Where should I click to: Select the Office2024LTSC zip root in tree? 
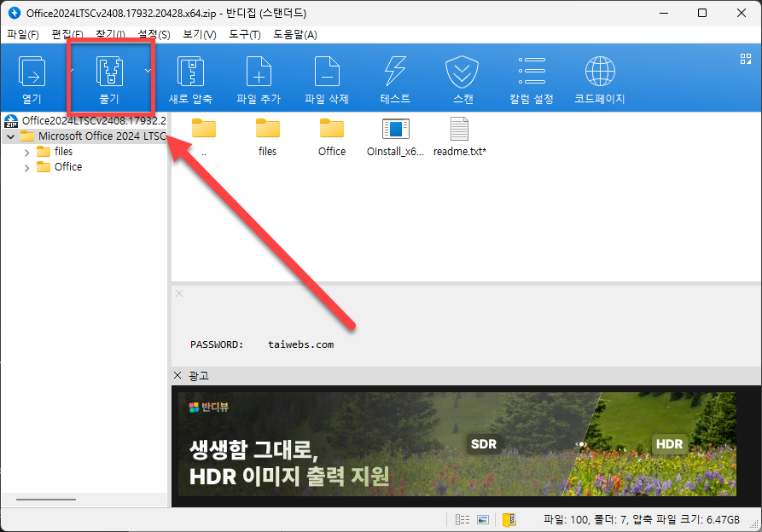85,121
